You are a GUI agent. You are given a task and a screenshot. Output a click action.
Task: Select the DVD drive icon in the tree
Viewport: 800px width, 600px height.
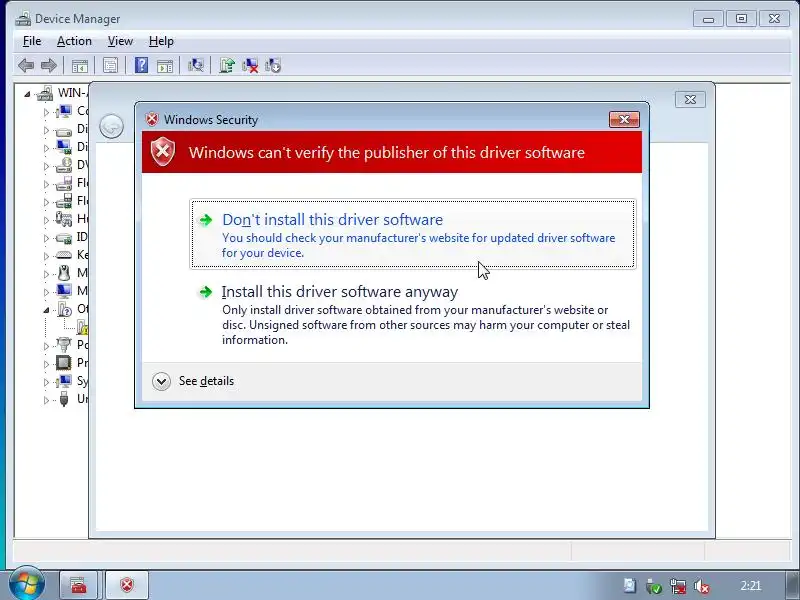64,165
